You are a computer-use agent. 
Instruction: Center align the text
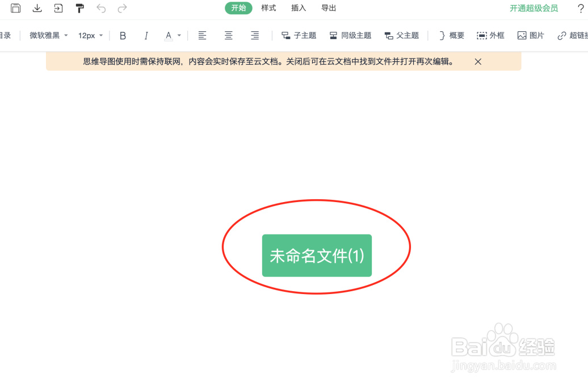[x=228, y=36]
